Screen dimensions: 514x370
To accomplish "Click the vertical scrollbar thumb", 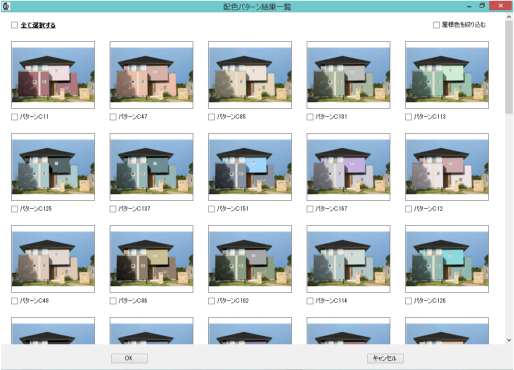I will (509, 67).
